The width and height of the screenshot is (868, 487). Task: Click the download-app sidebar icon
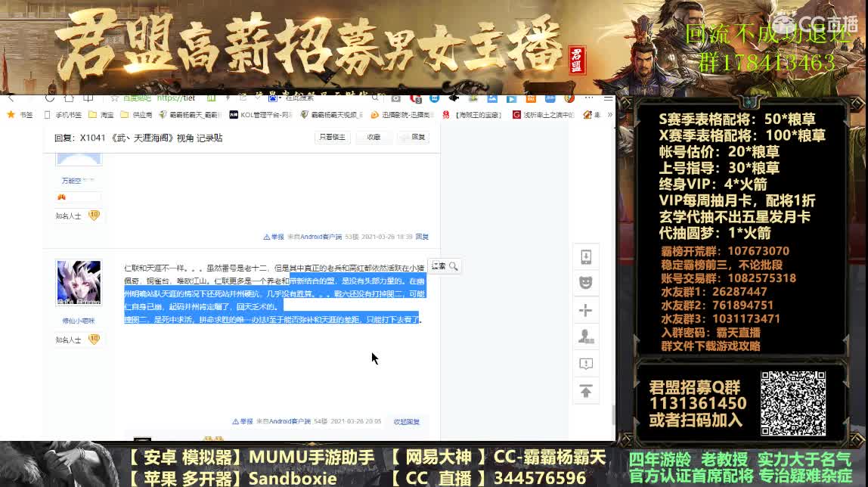pos(586,257)
